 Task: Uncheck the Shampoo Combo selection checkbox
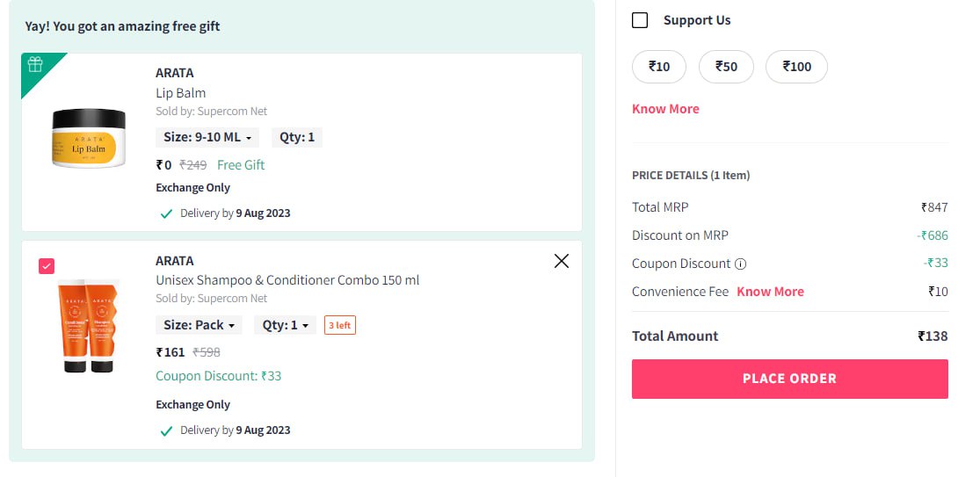(x=47, y=266)
